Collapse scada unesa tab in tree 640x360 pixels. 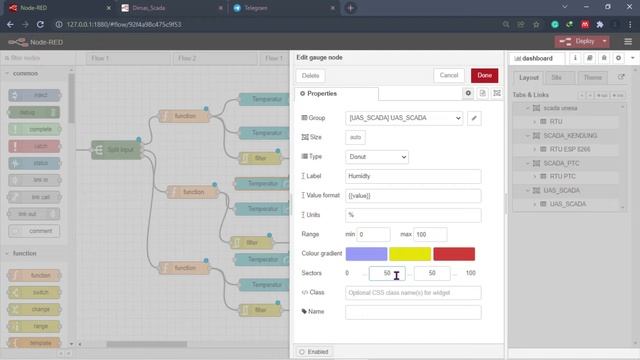click(x=527, y=108)
